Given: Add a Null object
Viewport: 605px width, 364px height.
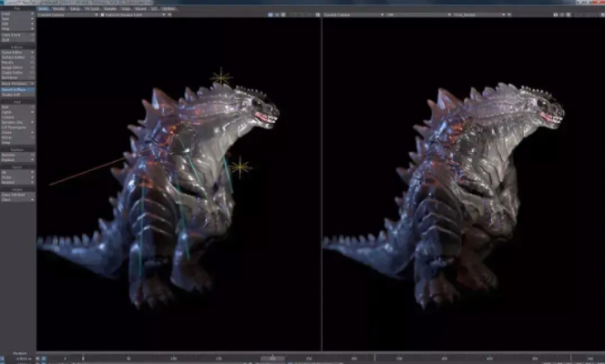Looking at the screenshot, I should click(17, 106).
